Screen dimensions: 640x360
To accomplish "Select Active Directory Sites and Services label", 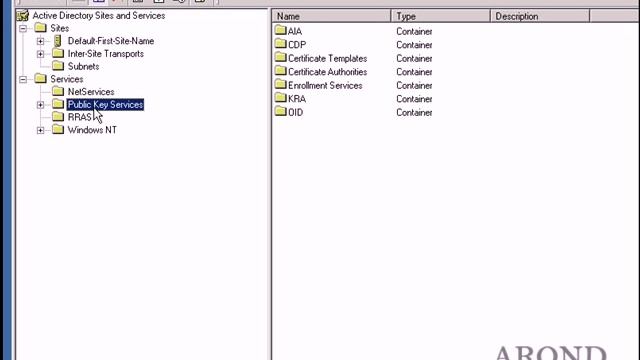I will click(99, 16).
